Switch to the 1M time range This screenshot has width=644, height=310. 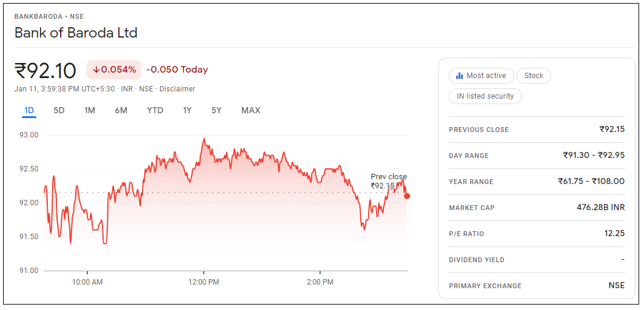click(x=90, y=110)
